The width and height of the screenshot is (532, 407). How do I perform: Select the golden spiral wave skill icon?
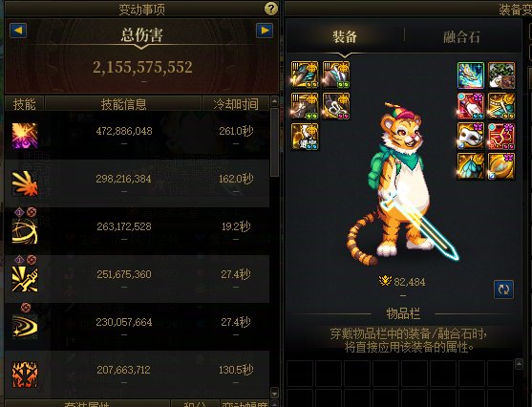[25, 327]
